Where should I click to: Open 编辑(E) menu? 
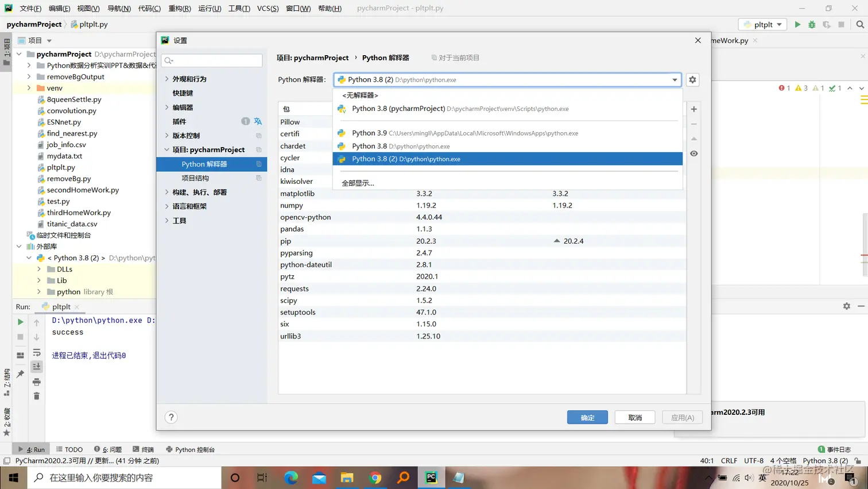(x=59, y=8)
